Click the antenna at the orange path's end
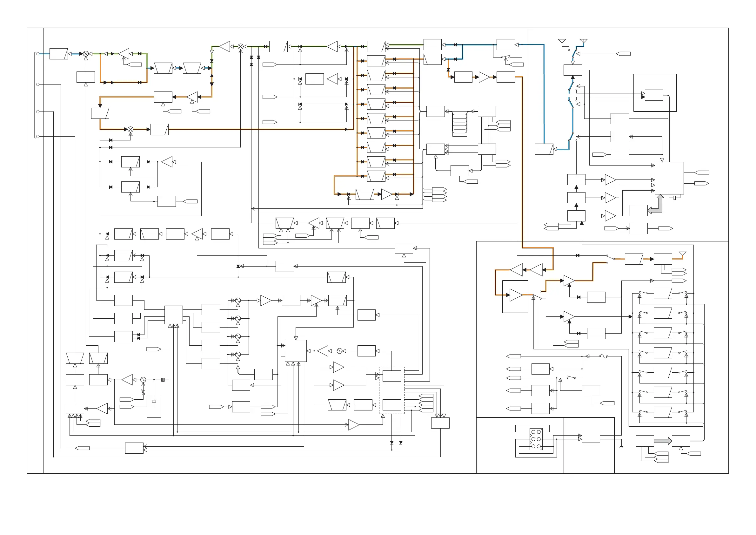 pos(683,254)
